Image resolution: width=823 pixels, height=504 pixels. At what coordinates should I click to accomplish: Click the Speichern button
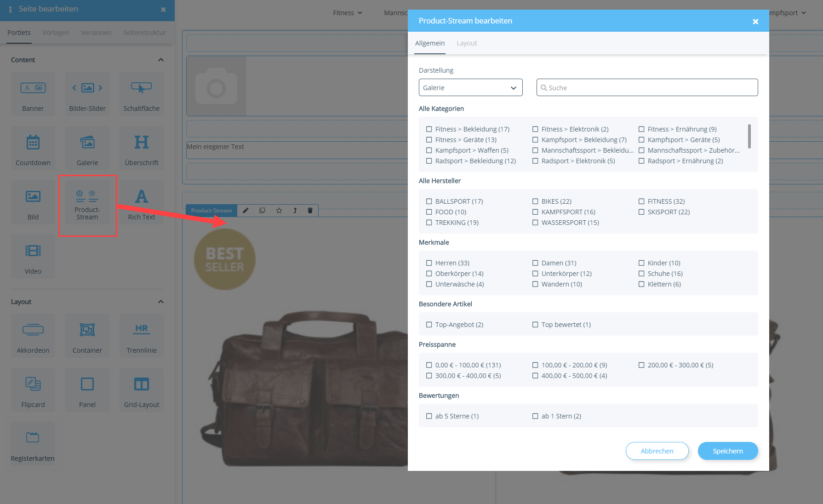pos(727,451)
